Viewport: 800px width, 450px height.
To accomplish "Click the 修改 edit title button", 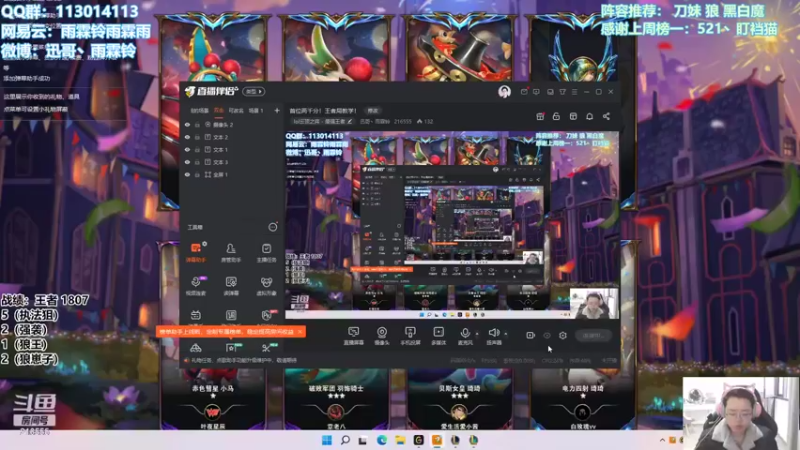I will pyautogui.click(x=373, y=110).
